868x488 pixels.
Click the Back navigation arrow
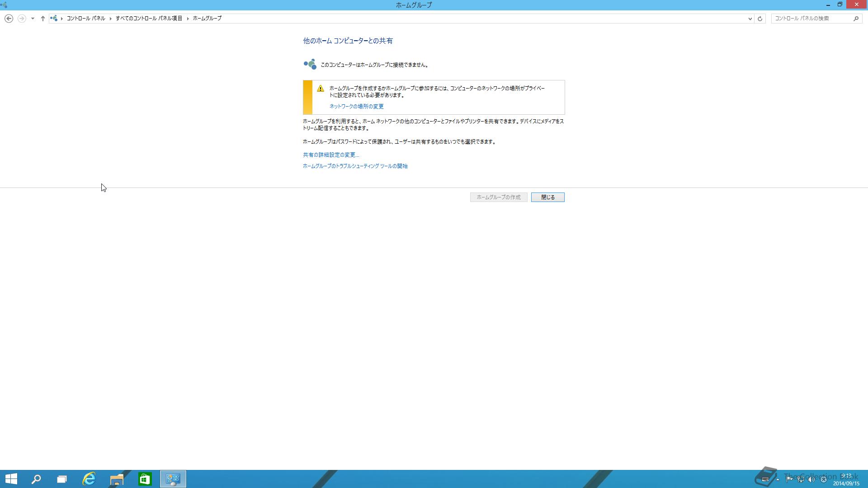pyautogui.click(x=9, y=19)
